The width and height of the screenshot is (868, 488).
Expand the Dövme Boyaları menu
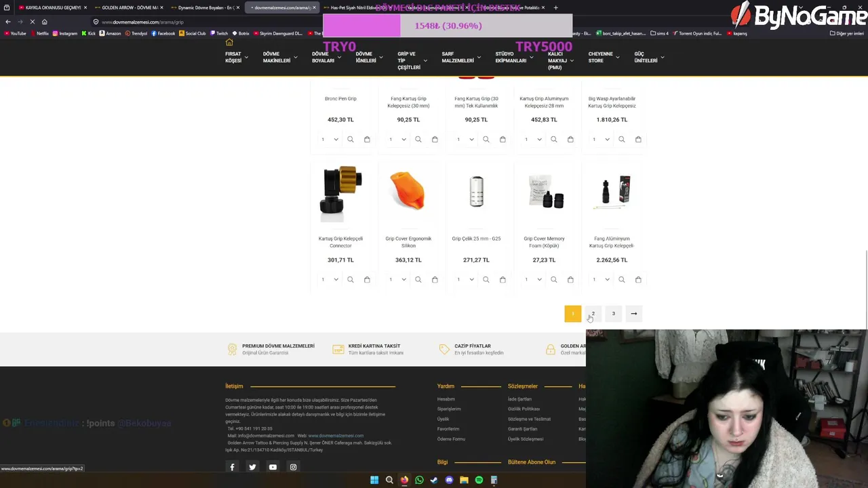click(x=326, y=58)
